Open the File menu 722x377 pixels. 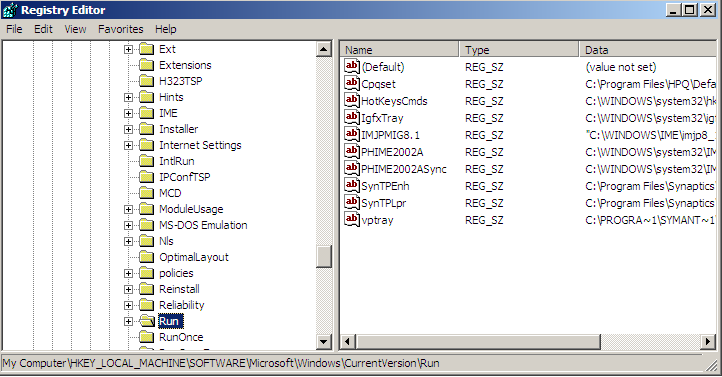pos(14,29)
